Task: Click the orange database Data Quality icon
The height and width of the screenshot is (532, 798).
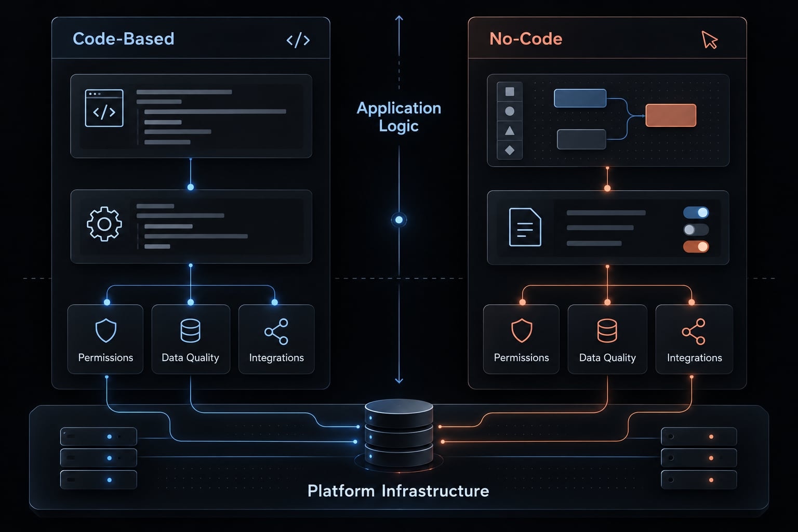Action: tap(607, 330)
